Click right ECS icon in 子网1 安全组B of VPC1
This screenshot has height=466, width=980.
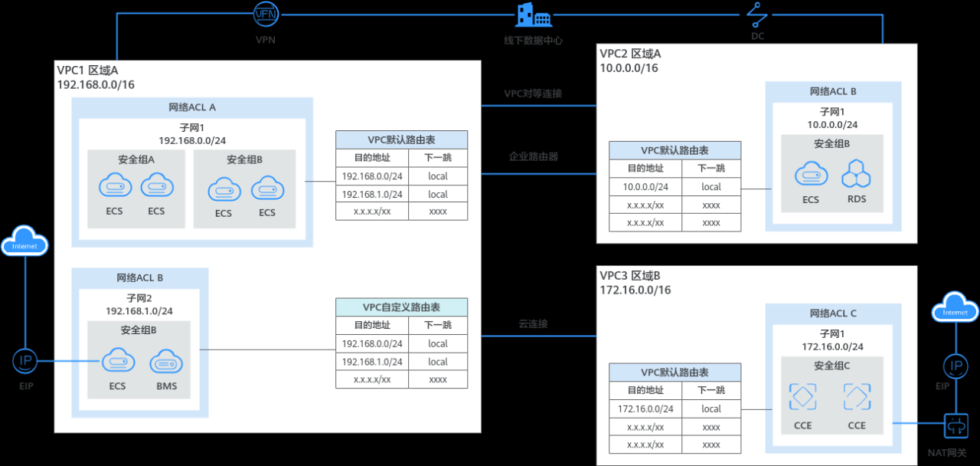click(266, 188)
